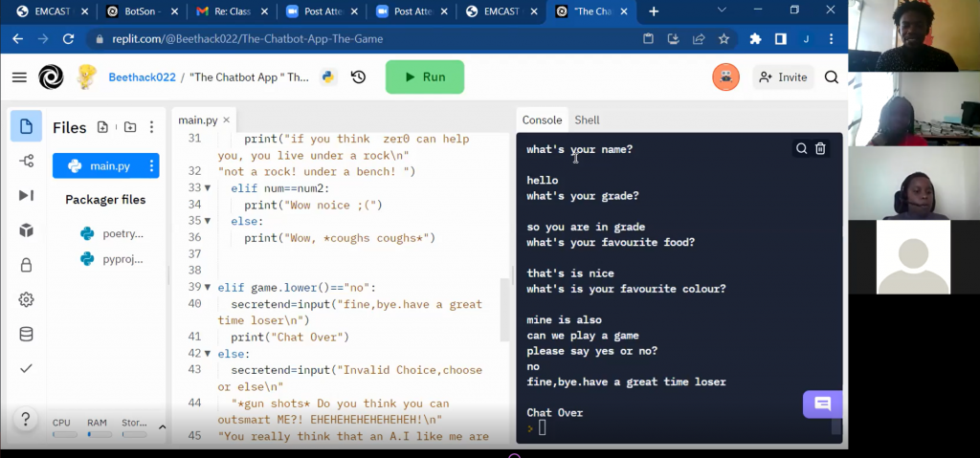Screen dimensions: 980x458
Task: Switch to the Console tab
Action: point(542,120)
